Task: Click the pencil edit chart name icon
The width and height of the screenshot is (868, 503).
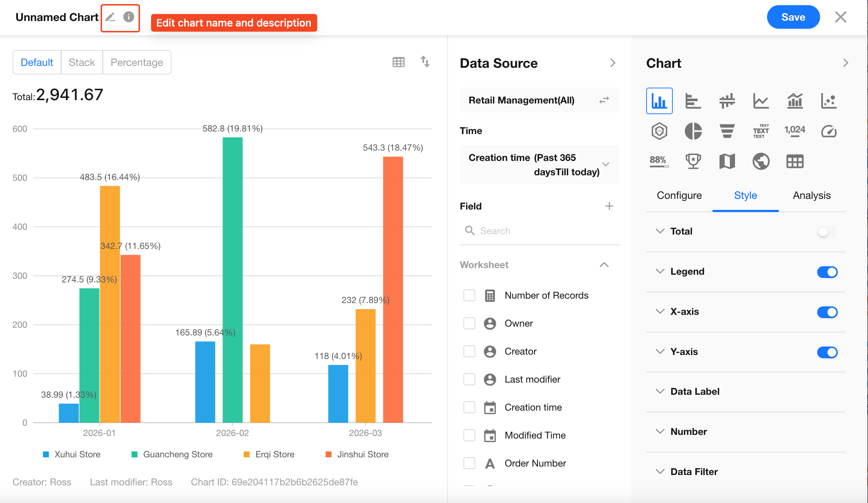Action: pyautogui.click(x=111, y=17)
